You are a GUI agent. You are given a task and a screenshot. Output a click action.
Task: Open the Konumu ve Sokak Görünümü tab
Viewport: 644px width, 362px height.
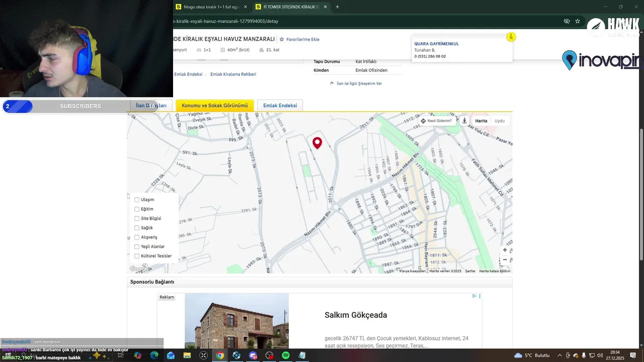215,106
